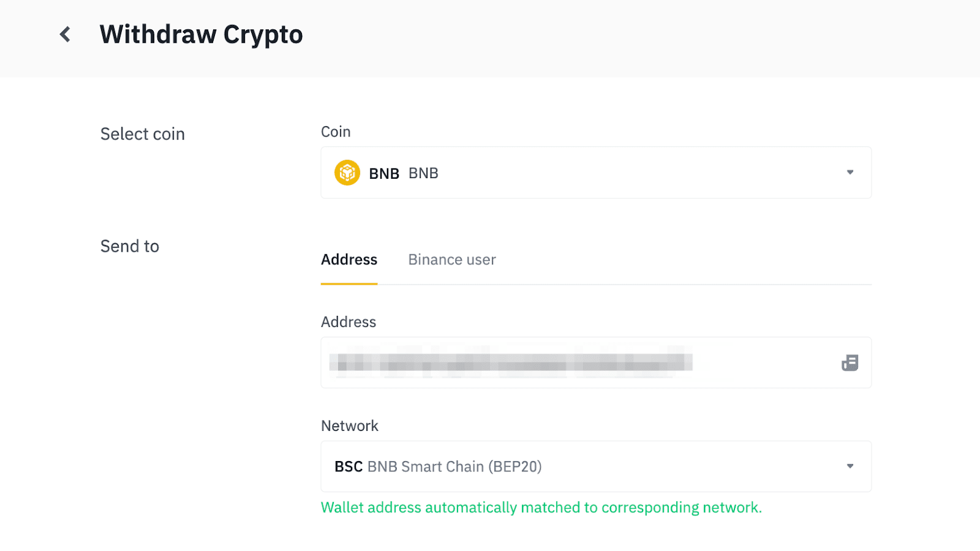Screen dimensions: 980x551
Task: Click the "Select coin" section label
Action: [143, 134]
